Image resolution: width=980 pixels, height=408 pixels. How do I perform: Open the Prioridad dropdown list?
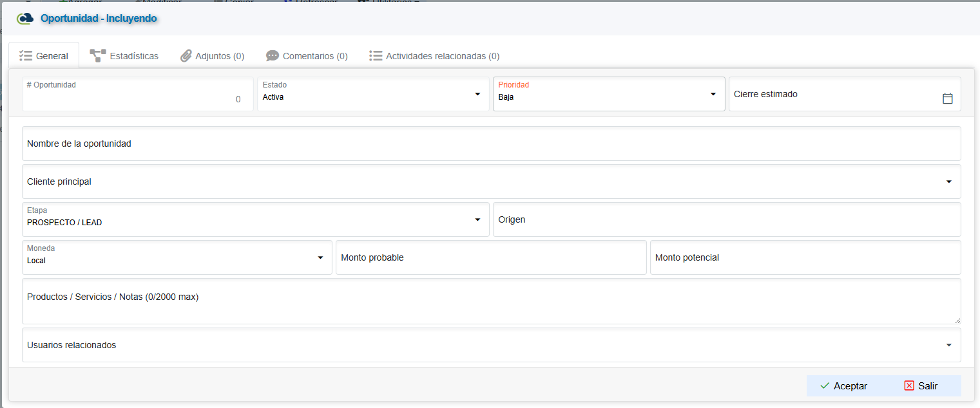[713, 95]
